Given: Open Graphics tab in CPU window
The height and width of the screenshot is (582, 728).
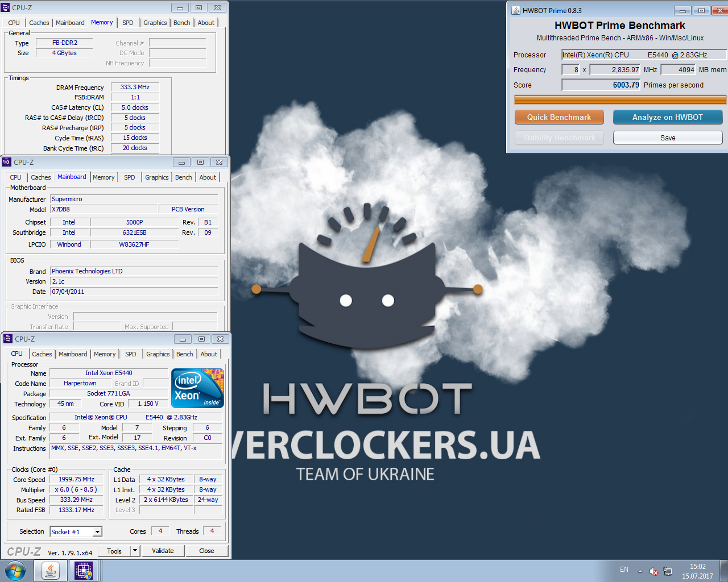Looking at the screenshot, I should (158, 354).
